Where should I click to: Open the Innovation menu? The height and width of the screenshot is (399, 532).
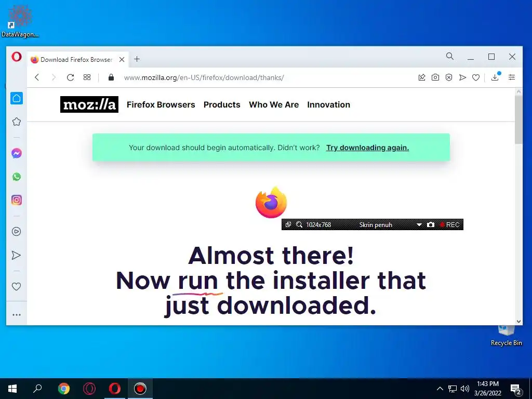point(328,104)
